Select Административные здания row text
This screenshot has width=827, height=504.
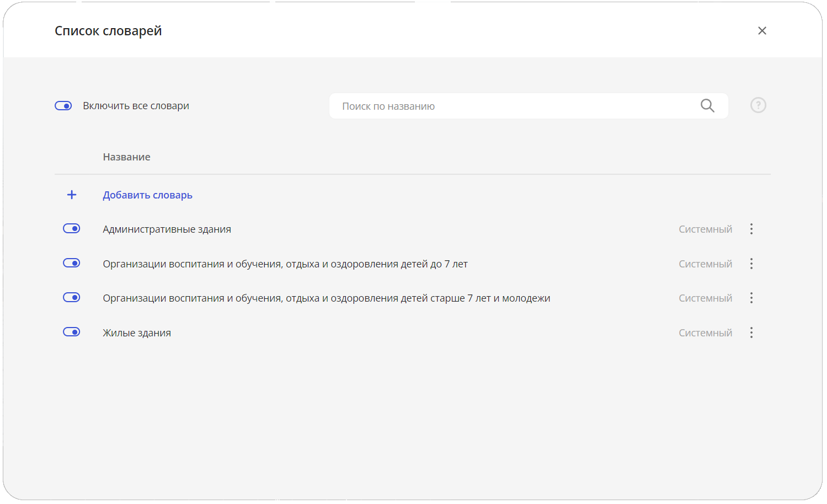pyautogui.click(x=167, y=229)
